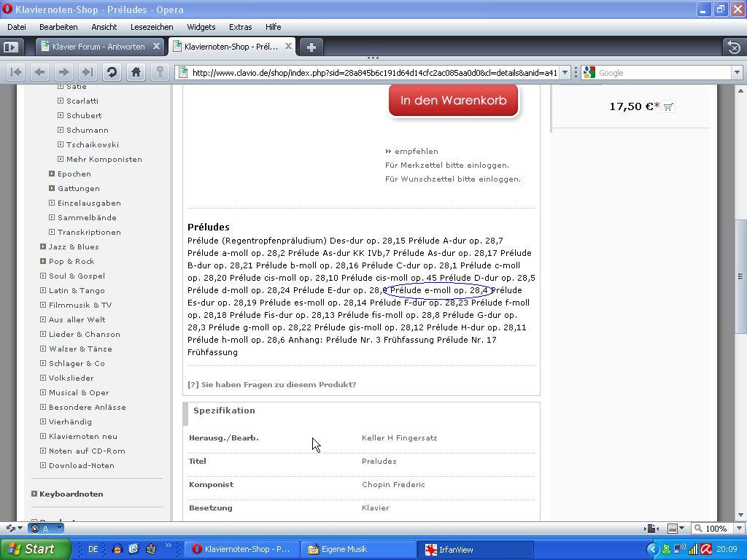Image resolution: width=747 pixels, height=560 pixels.
Task: Click the Rewind navigation button
Action: pos(16,72)
